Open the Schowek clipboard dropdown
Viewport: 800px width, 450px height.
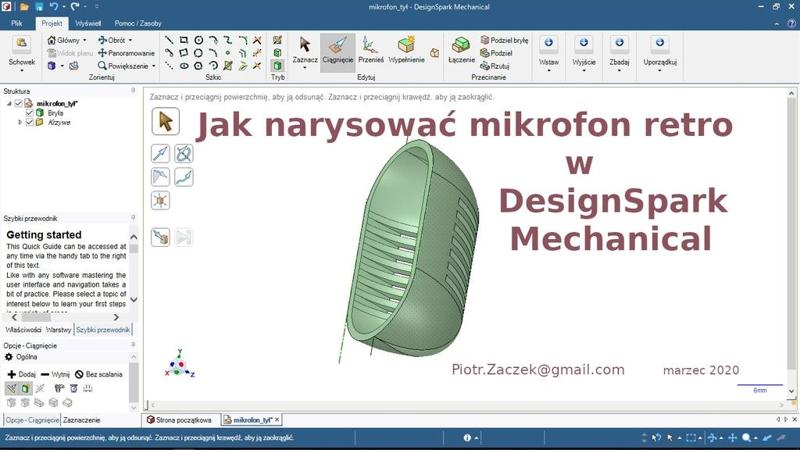tap(21, 69)
